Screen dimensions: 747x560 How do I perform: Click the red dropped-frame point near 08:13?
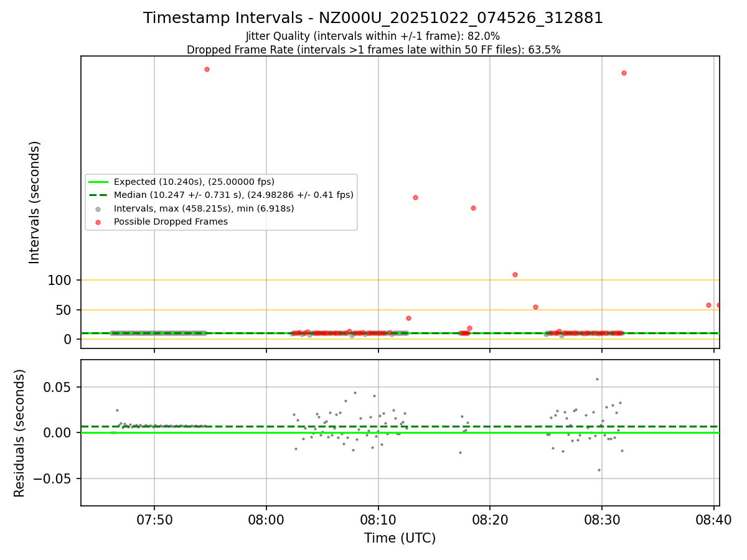pos(415,197)
